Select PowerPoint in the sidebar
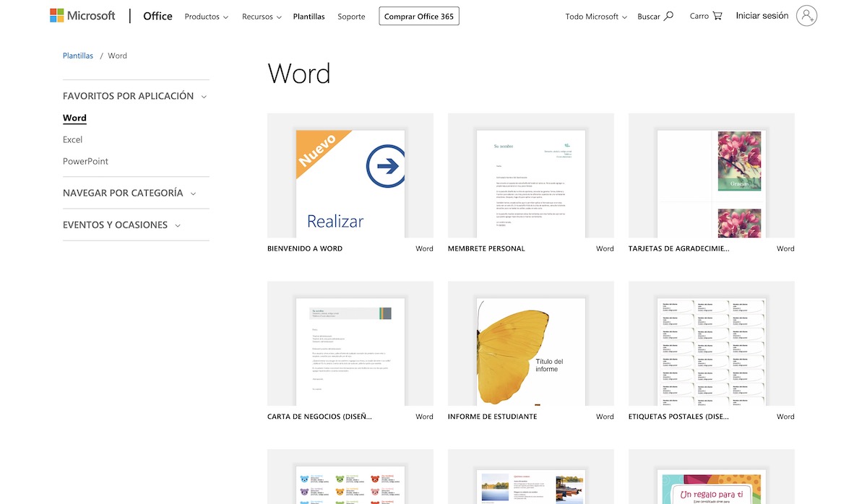 (x=85, y=161)
